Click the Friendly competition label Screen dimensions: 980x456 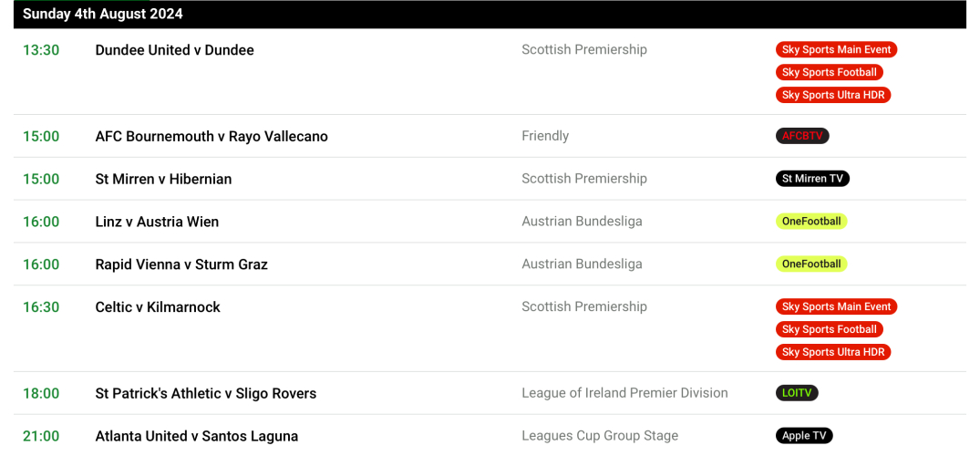pos(545,136)
